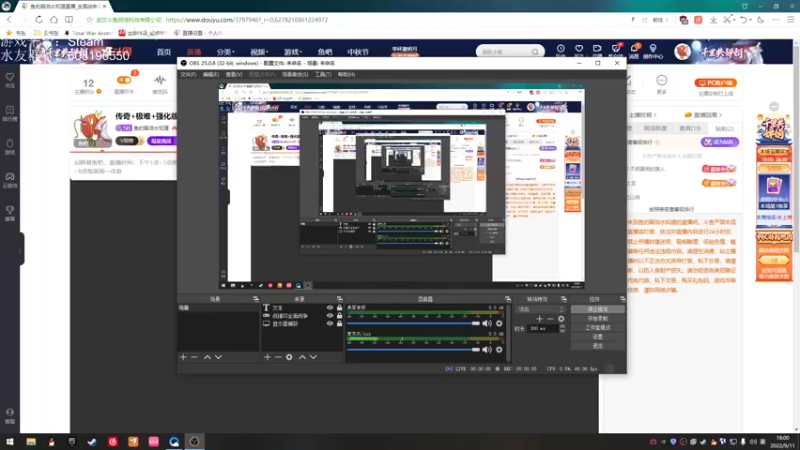Move source up in OBS sources panel
The image size is (800, 450).
(x=302, y=357)
